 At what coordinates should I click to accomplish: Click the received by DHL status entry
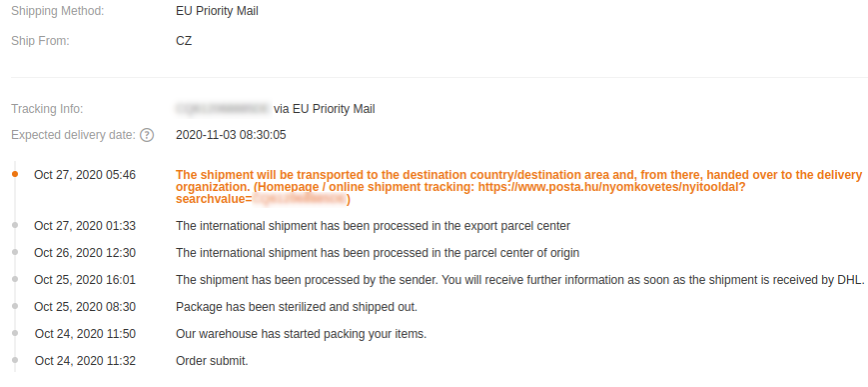pyautogui.click(x=519, y=280)
